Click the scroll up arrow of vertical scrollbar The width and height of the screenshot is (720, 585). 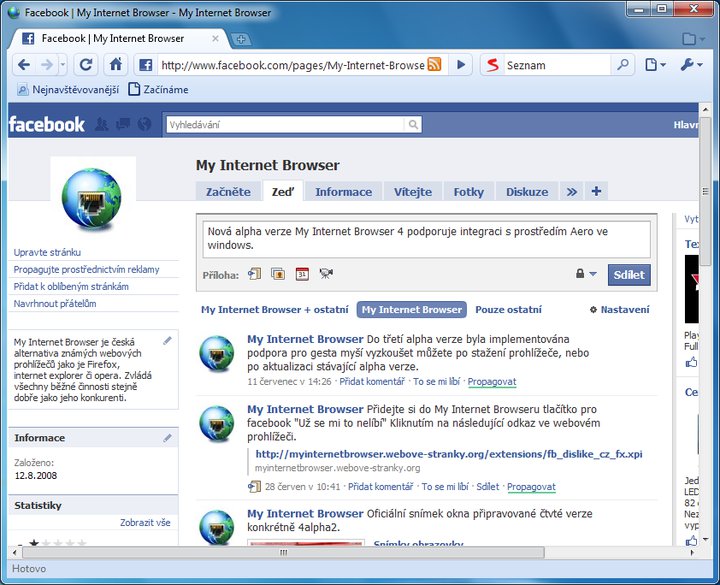[x=705, y=109]
